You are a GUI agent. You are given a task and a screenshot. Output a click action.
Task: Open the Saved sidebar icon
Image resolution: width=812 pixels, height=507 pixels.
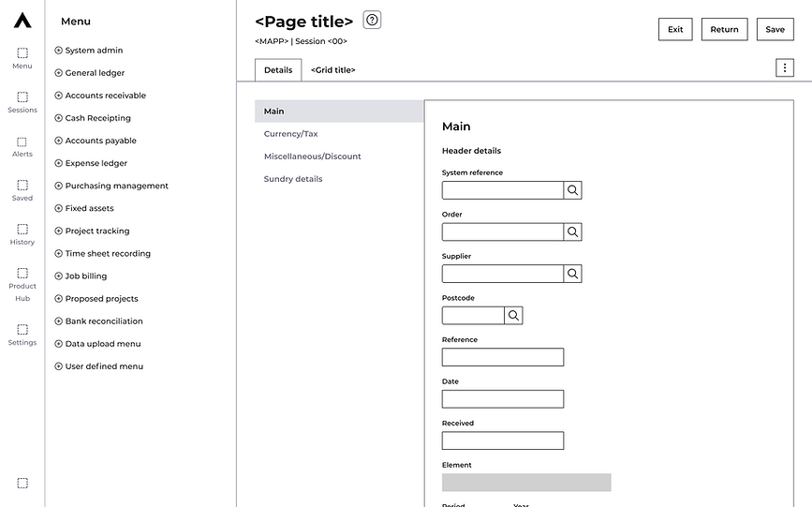22,190
